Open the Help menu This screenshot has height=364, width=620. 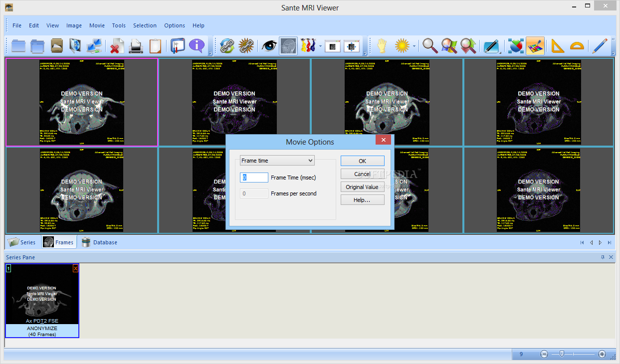click(x=199, y=25)
